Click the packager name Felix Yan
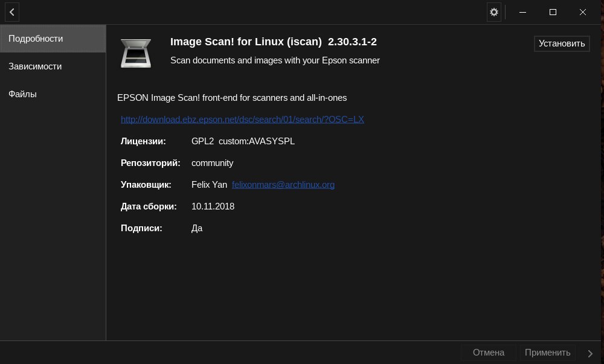Screen dimensions: 604x364 point(209,185)
